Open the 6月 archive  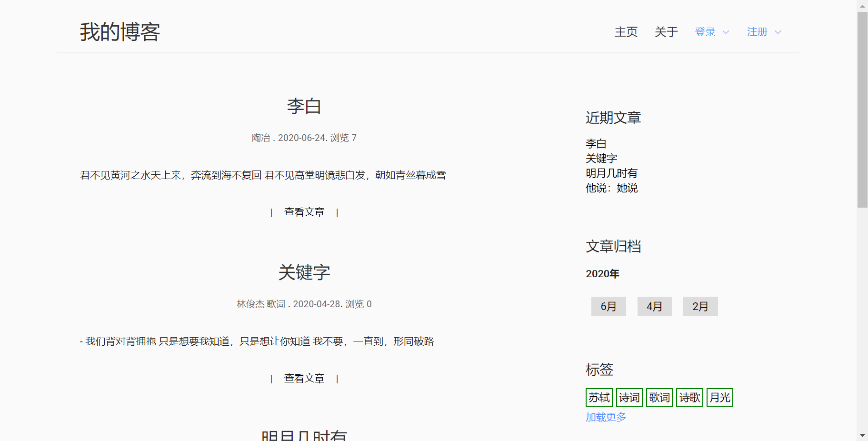[x=608, y=307]
